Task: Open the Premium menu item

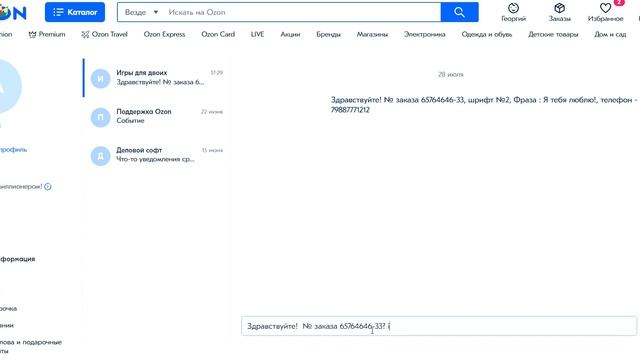Action: pos(47,34)
